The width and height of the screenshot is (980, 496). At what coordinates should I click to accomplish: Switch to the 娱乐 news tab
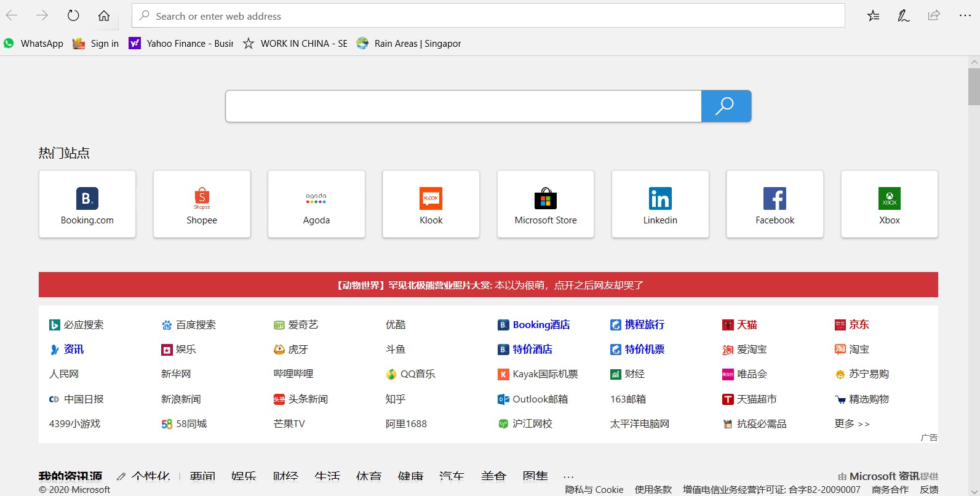244,476
